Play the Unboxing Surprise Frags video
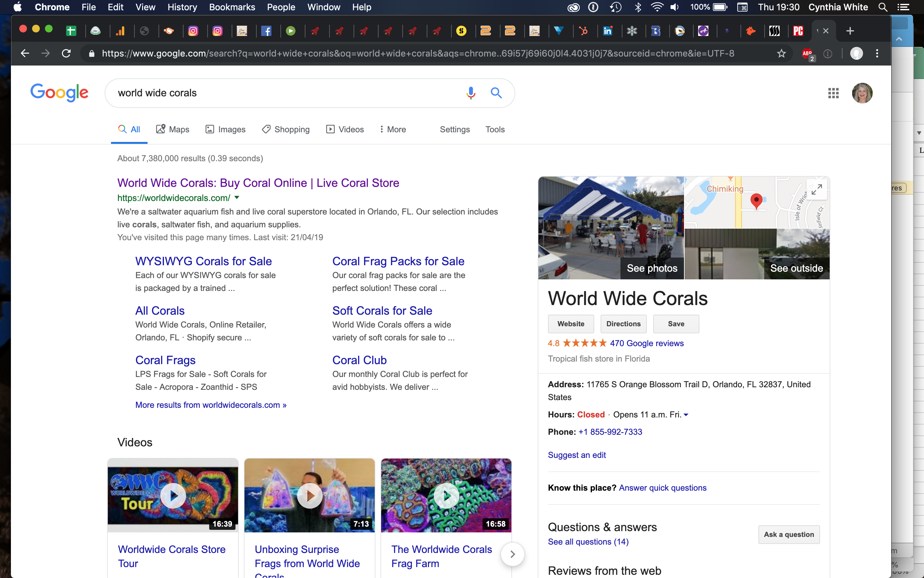Image resolution: width=924 pixels, height=578 pixels. point(310,495)
